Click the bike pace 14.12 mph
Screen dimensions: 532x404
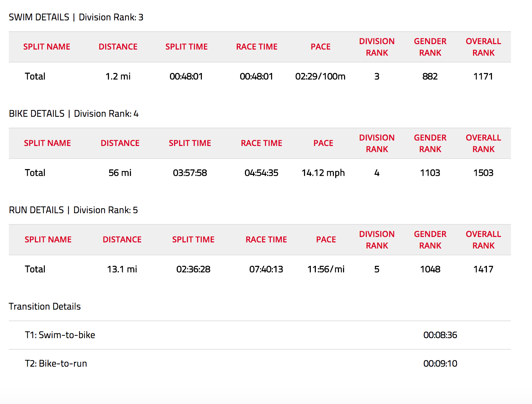coord(323,173)
